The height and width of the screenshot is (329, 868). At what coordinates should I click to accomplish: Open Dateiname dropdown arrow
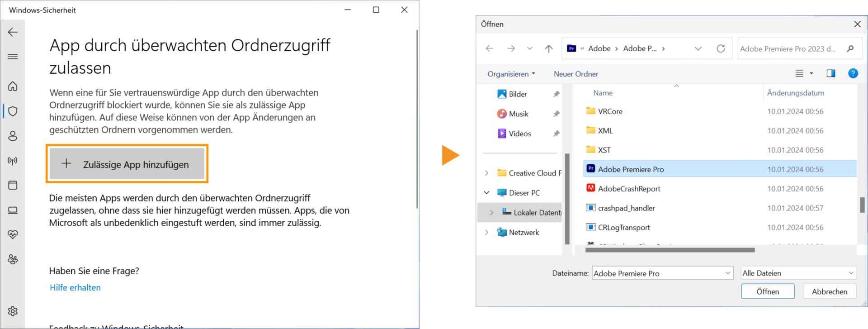click(728, 273)
